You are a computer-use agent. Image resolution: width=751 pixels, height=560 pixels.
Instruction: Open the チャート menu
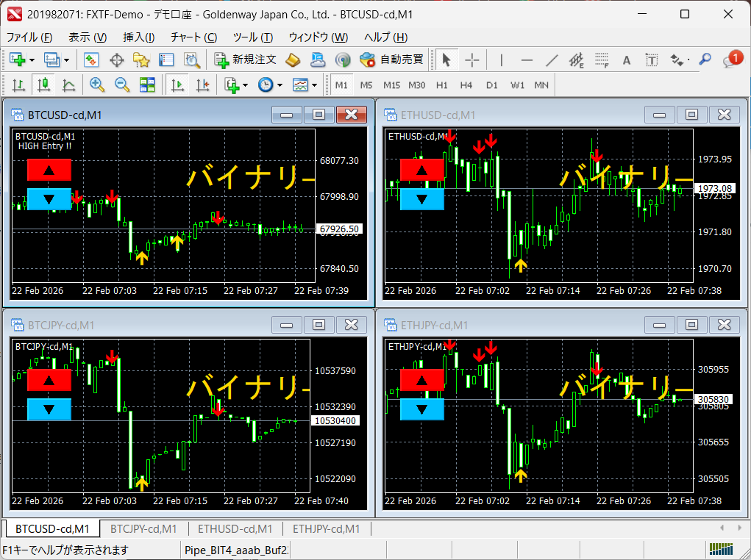[194, 37]
